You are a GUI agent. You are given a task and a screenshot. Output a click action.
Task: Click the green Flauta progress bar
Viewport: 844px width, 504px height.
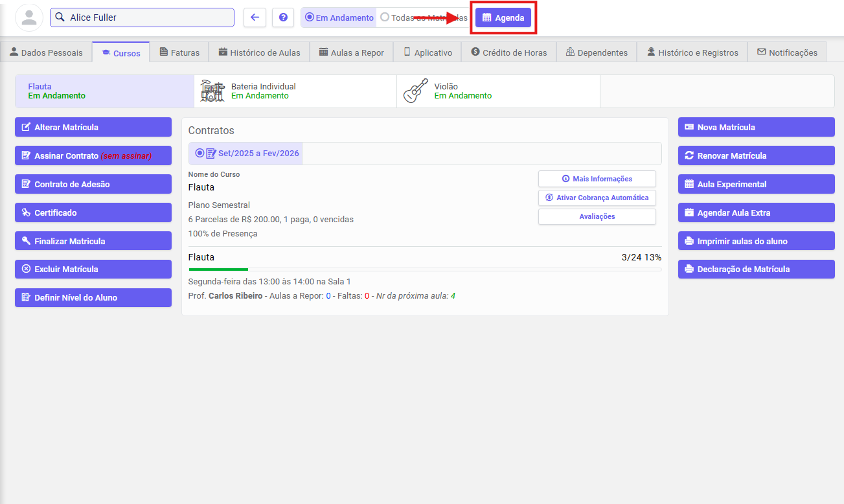(218, 269)
